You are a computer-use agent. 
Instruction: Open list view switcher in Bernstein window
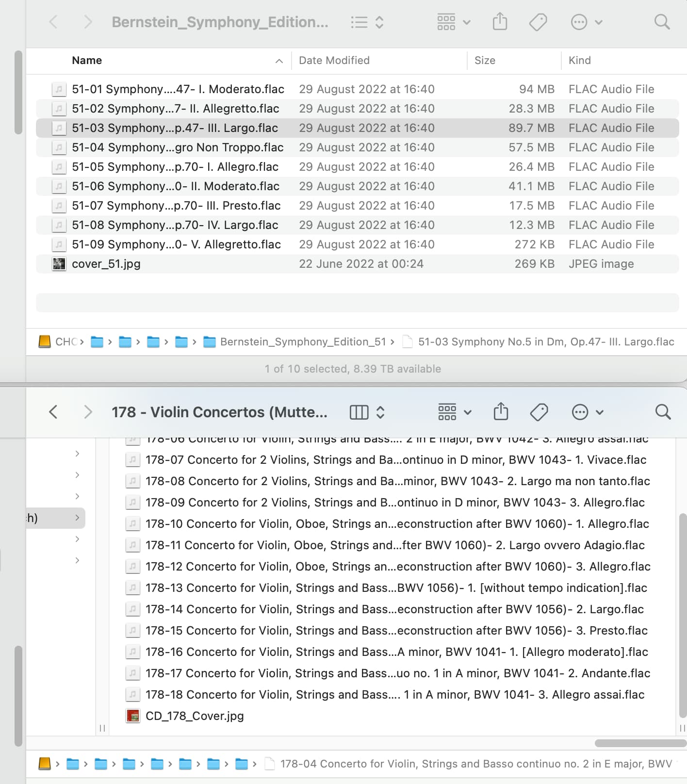point(367,22)
